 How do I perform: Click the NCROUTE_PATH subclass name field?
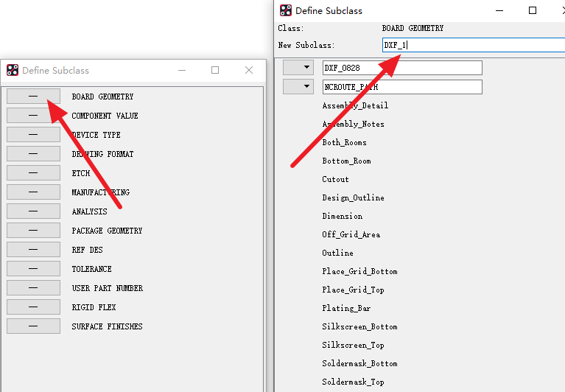(x=402, y=87)
